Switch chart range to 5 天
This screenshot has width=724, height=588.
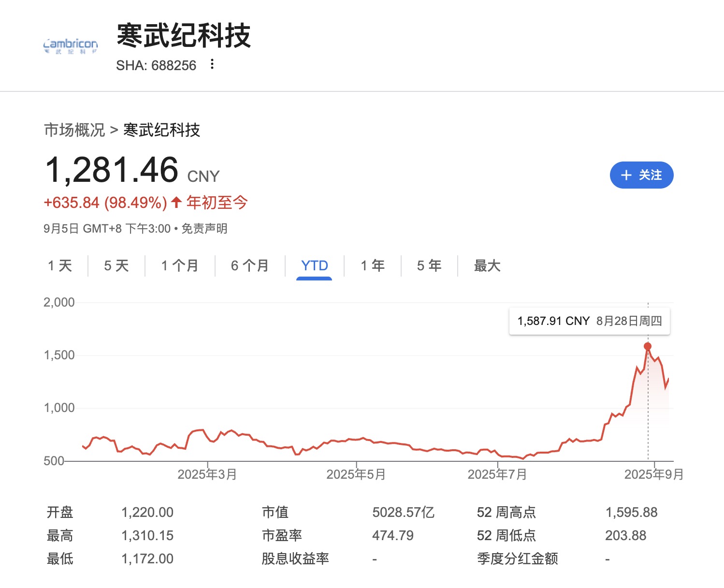116,265
